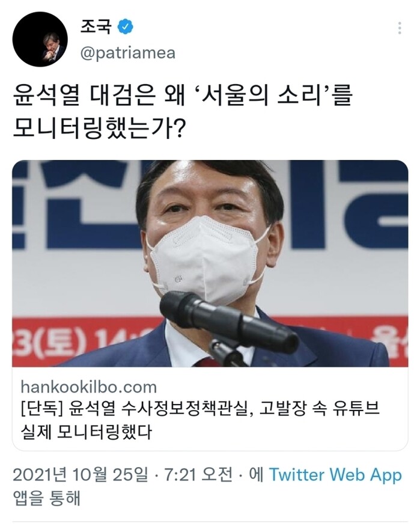Select the tweet text about '서울의 소리'
Image resolution: width=420 pixels, height=529 pixels.
click(183, 111)
